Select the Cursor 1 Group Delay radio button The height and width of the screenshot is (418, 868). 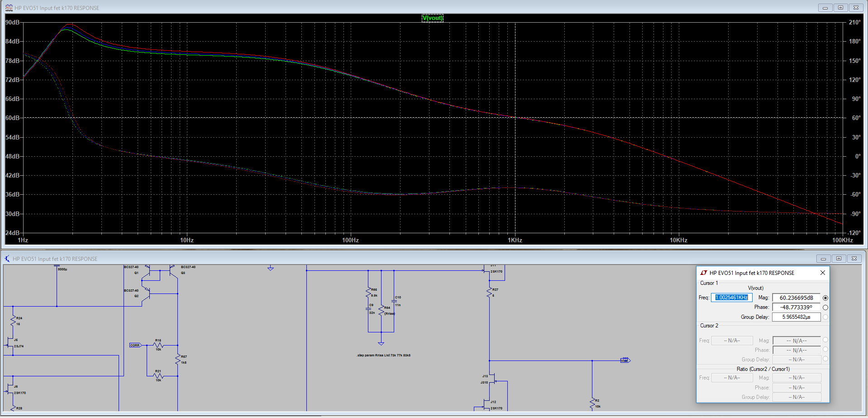[x=825, y=317]
